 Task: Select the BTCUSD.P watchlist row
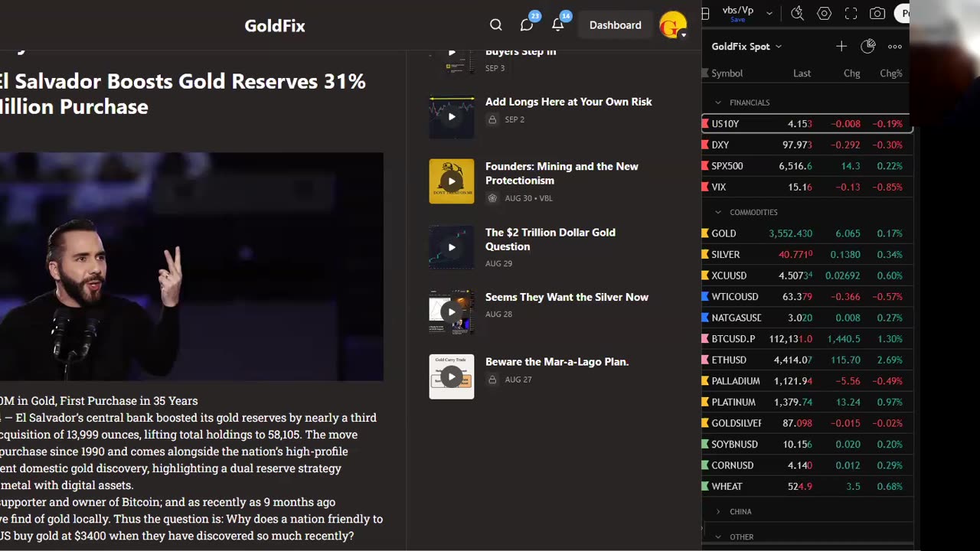807,339
